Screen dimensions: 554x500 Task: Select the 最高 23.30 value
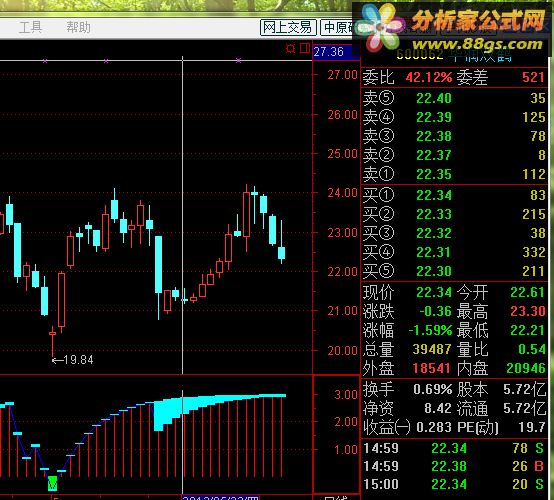(x=528, y=312)
